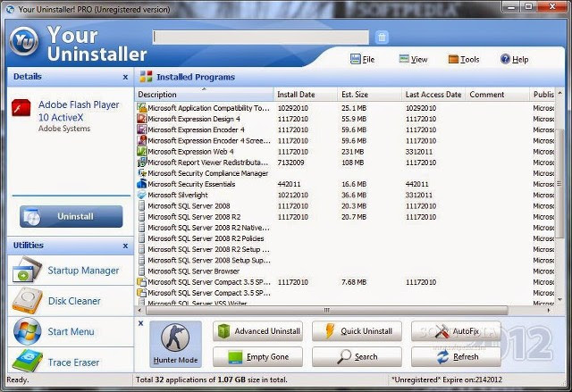Close the bottom action toolbar panel
This screenshot has height=392, width=572.
(141, 323)
